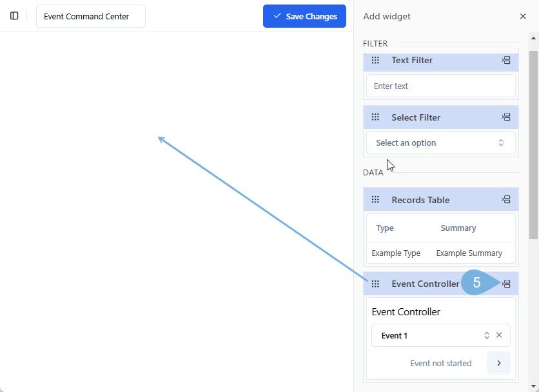Grab the Records Table drag handle
539x392 pixels.
375,200
